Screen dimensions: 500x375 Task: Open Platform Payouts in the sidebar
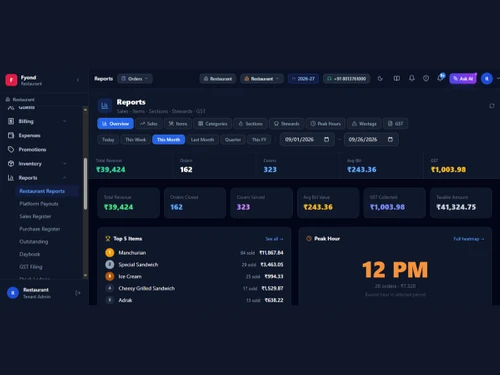point(39,204)
